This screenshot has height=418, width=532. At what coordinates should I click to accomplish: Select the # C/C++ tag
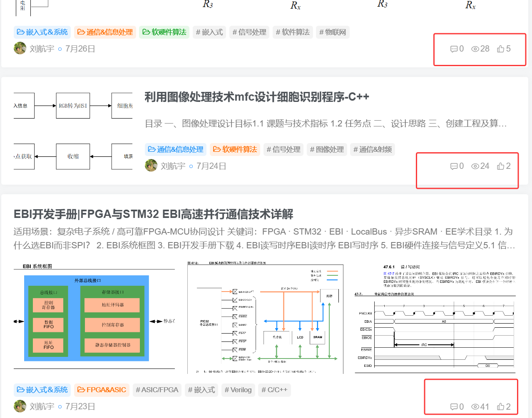pos(274,390)
